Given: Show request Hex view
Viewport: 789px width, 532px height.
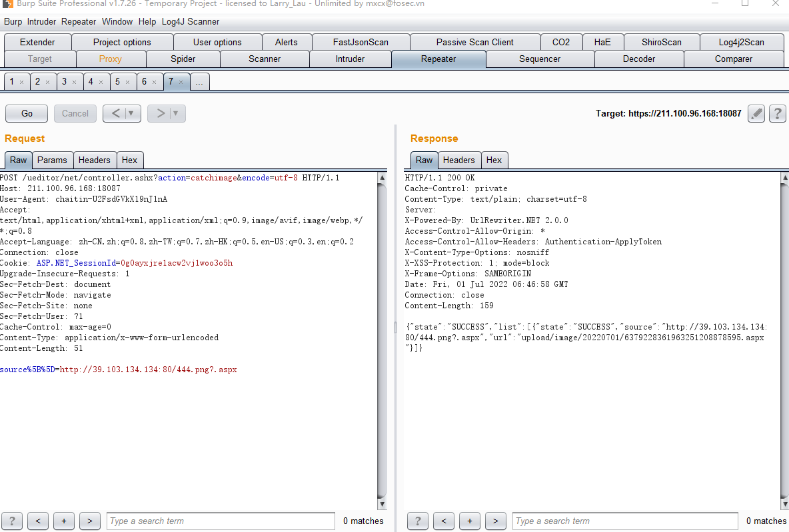Looking at the screenshot, I should pos(129,160).
